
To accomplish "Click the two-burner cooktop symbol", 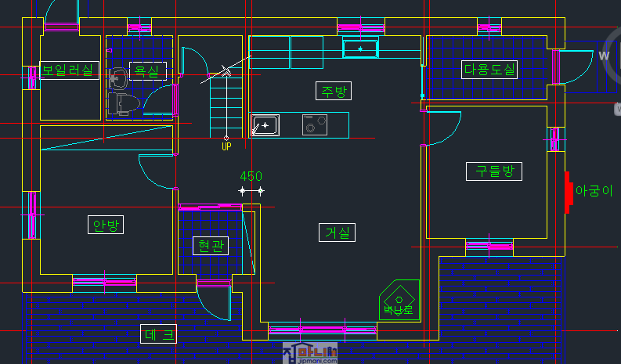I will point(314,124).
